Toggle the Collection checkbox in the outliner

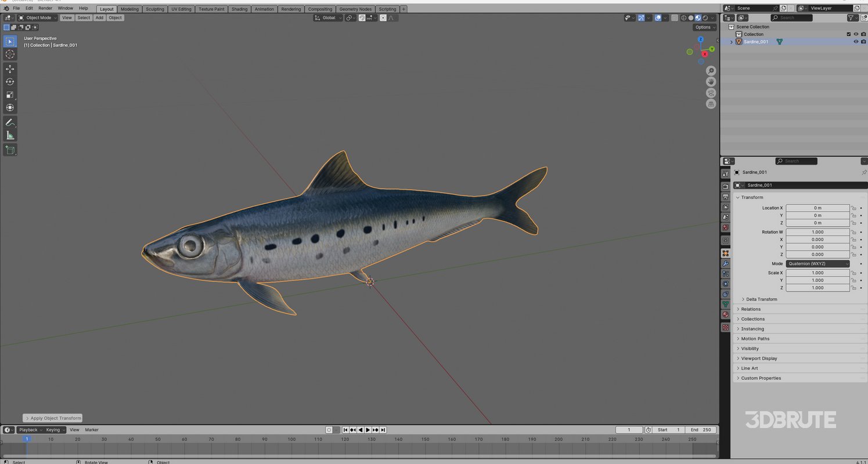pos(848,34)
